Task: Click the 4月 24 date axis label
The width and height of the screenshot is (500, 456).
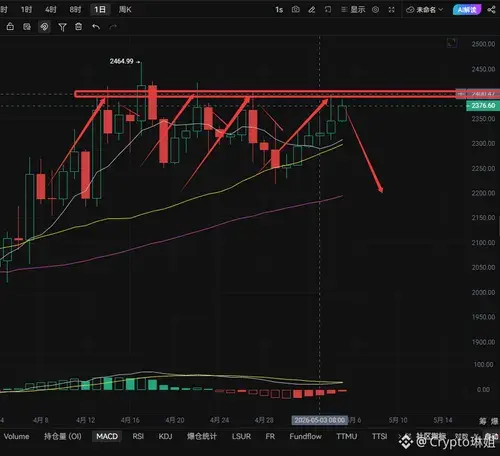Action: coord(219,420)
